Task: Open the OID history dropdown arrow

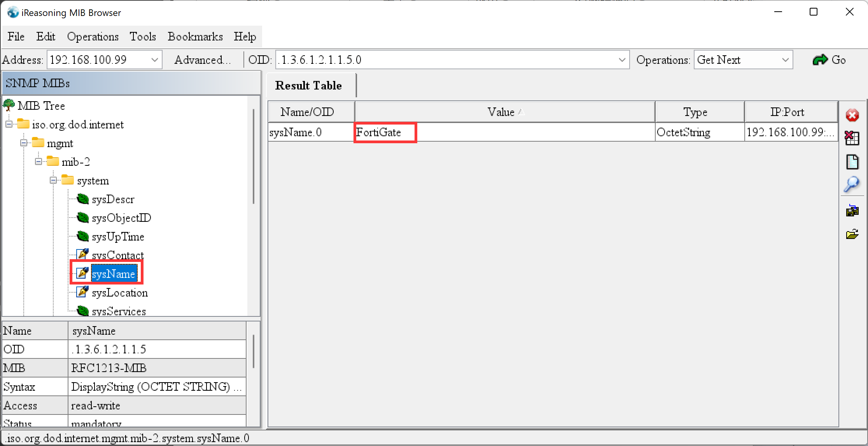Action: pyautogui.click(x=622, y=60)
